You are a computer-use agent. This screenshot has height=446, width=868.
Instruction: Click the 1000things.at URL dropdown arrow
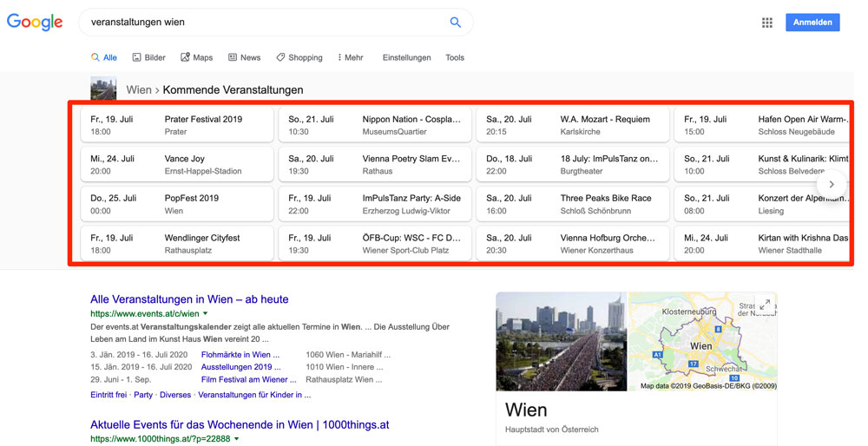[236, 439]
